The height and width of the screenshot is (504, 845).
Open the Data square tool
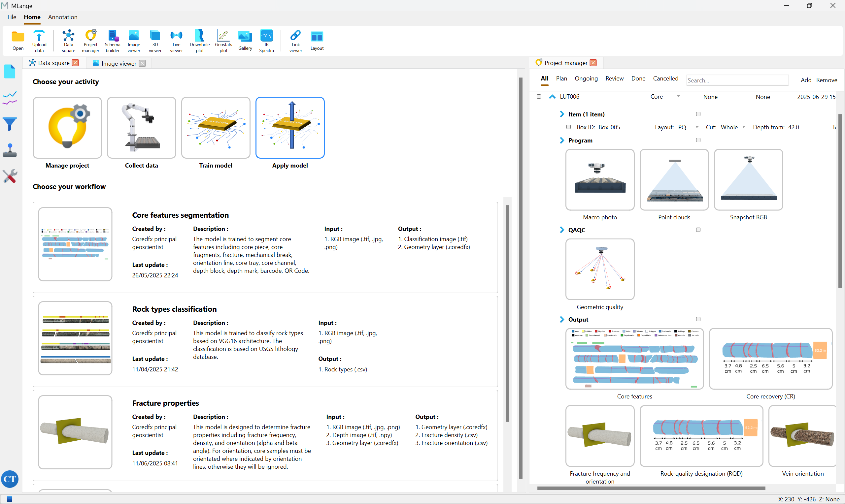[x=68, y=41]
